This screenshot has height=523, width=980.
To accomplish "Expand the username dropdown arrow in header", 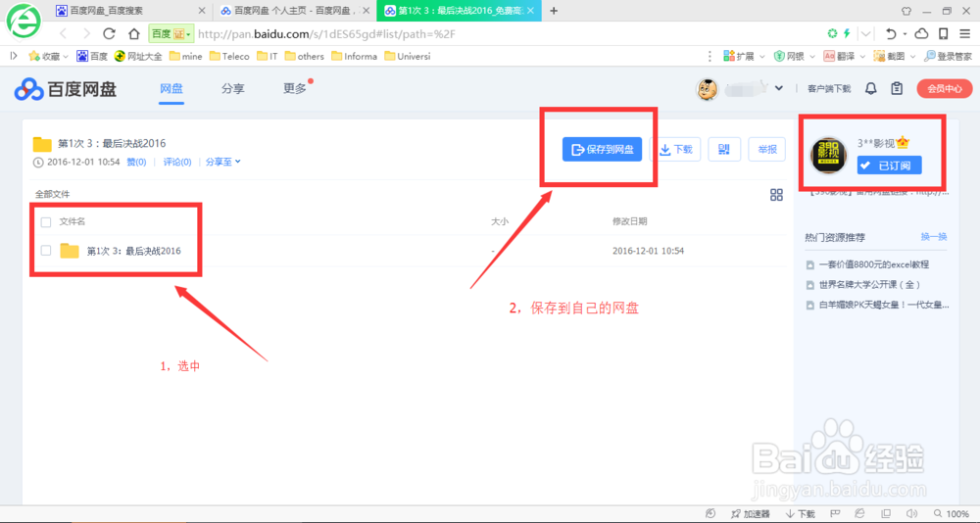I will coord(779,89).
